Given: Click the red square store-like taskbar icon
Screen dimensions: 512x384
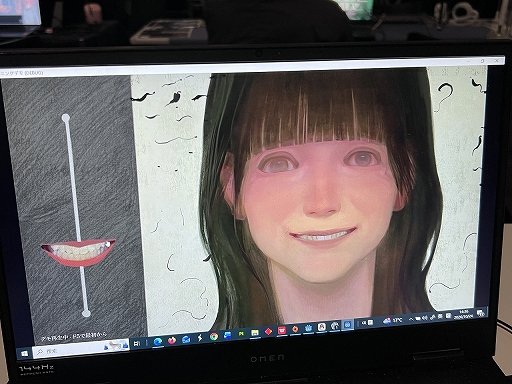Looking at the screenshot, I should pos(282,330).
